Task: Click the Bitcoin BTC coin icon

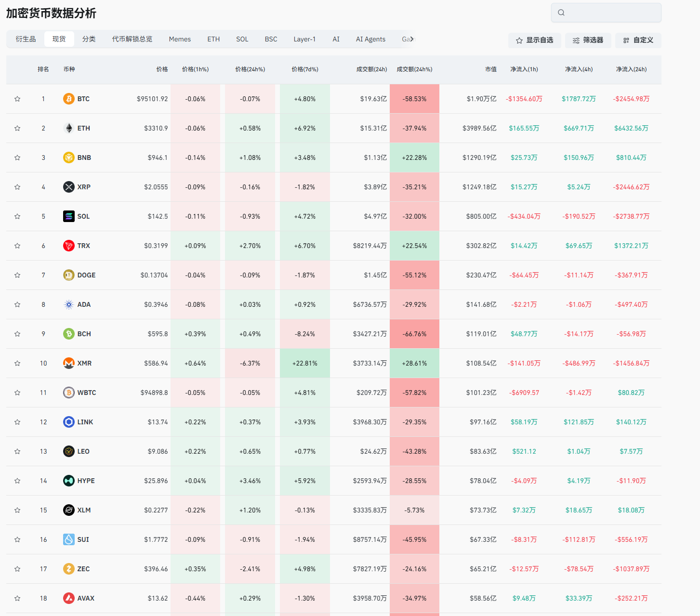Action: (69, 99)
